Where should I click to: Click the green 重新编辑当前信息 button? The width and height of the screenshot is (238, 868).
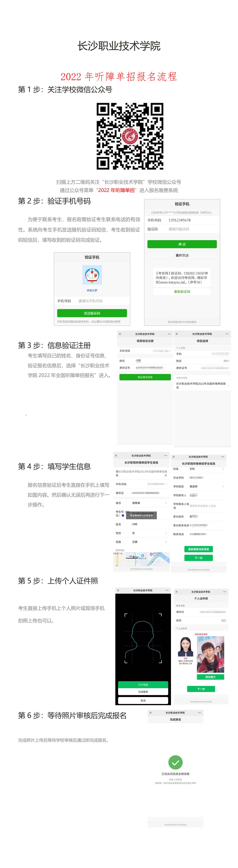click(x=199, y=549)
